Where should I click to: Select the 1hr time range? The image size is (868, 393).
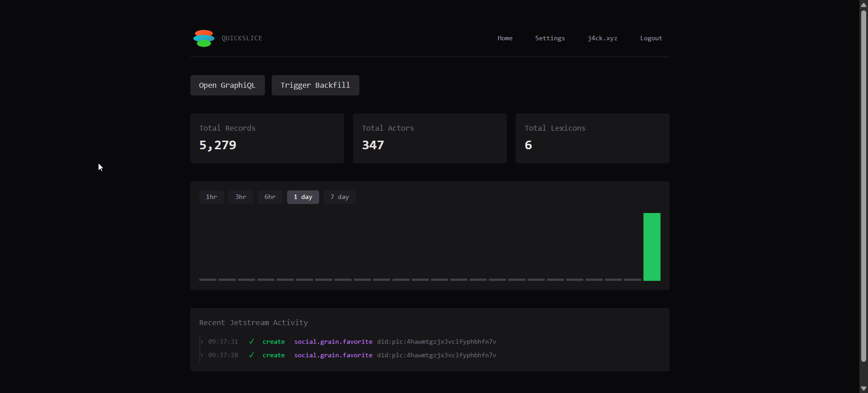[x=211, y=197]
